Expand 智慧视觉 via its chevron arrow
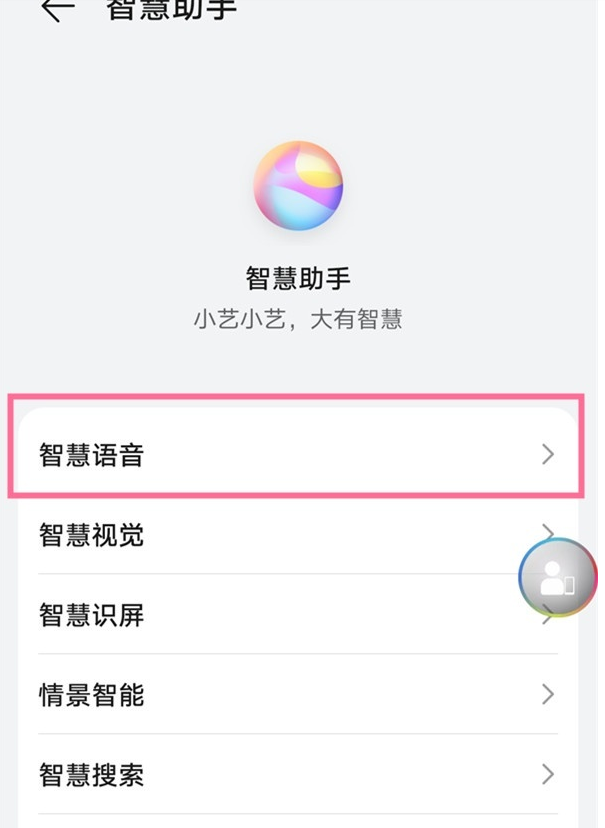Viewport: 605px width, 828px height. pos(548,531)
